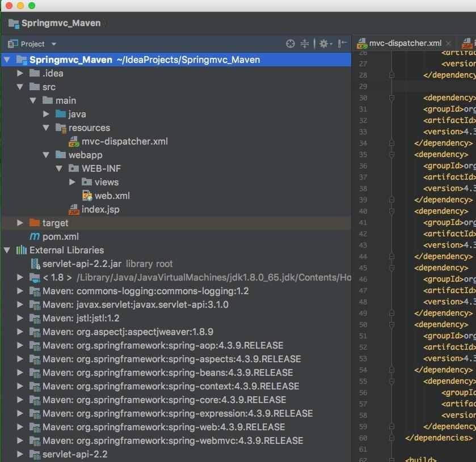The width and height of the screenshot is (476, 462).
Task: Select Maven spring-aop:4.3.9.RELEASE entry
Action: (163, 346)
